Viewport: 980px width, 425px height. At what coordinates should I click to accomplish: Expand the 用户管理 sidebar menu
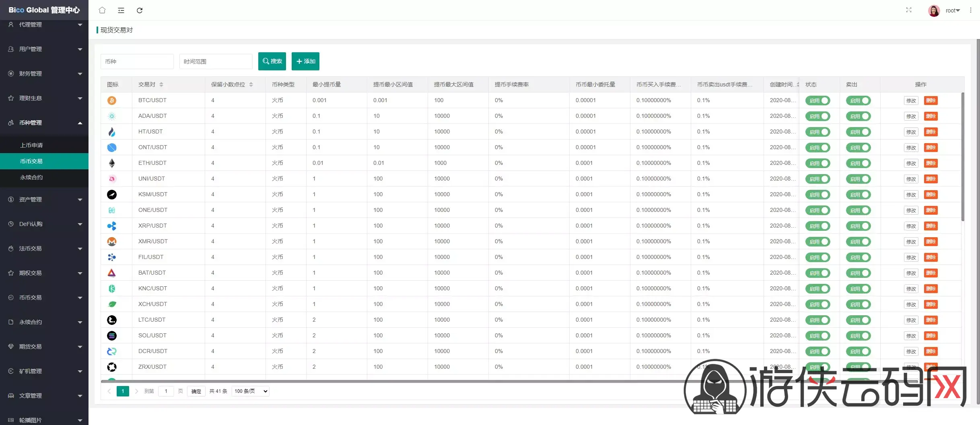(x=44, y=49)
